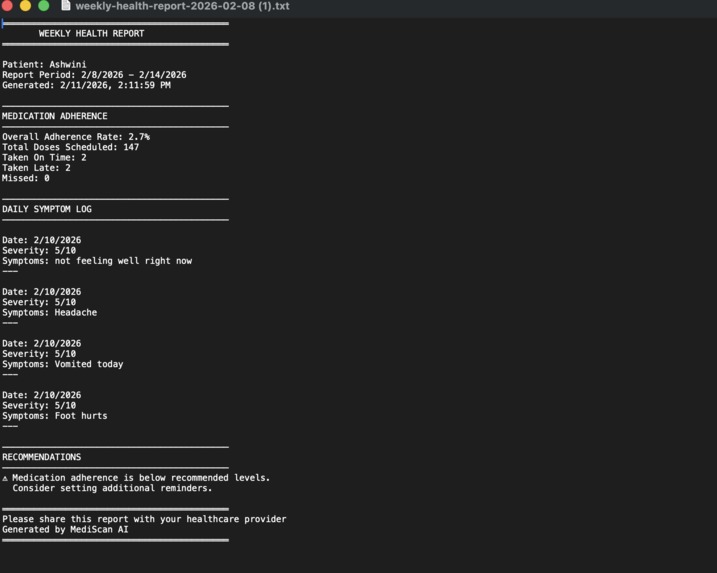Click the file name weekly-health-report-2026-02-08 (1).txt
Screen dimensions: 717x573
tap(182, 6)
